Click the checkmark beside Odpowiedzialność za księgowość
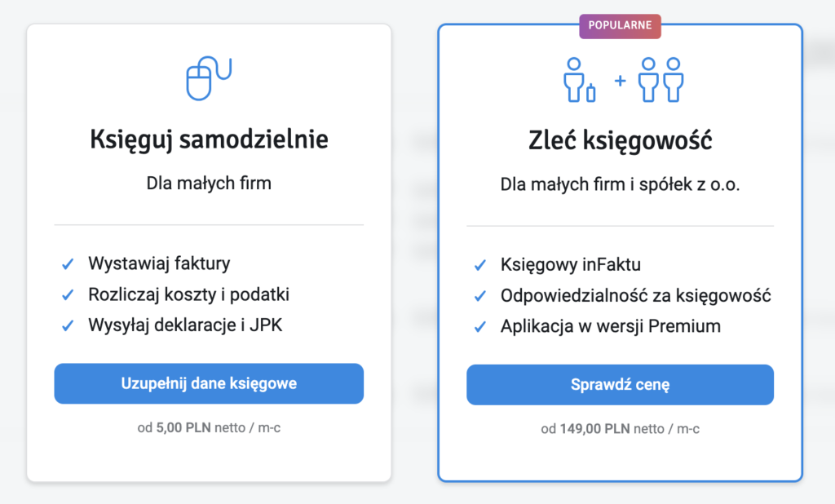This screenshot has width=835, height=504. pos(480,296)
